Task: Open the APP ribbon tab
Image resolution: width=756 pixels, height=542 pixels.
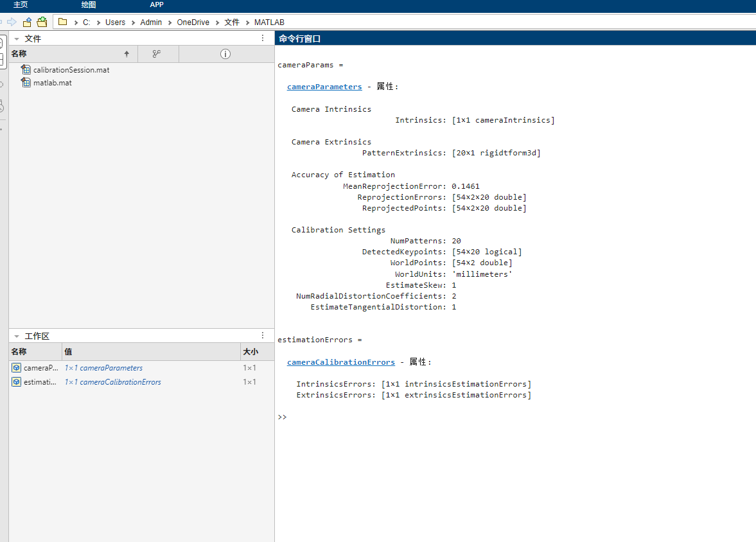Action: click(157, 5)
